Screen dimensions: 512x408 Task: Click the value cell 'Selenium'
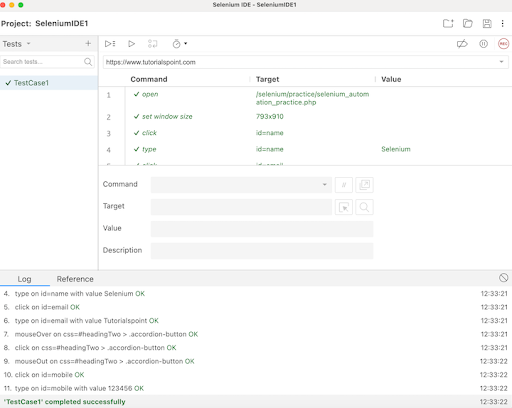[x=396, y=149]
